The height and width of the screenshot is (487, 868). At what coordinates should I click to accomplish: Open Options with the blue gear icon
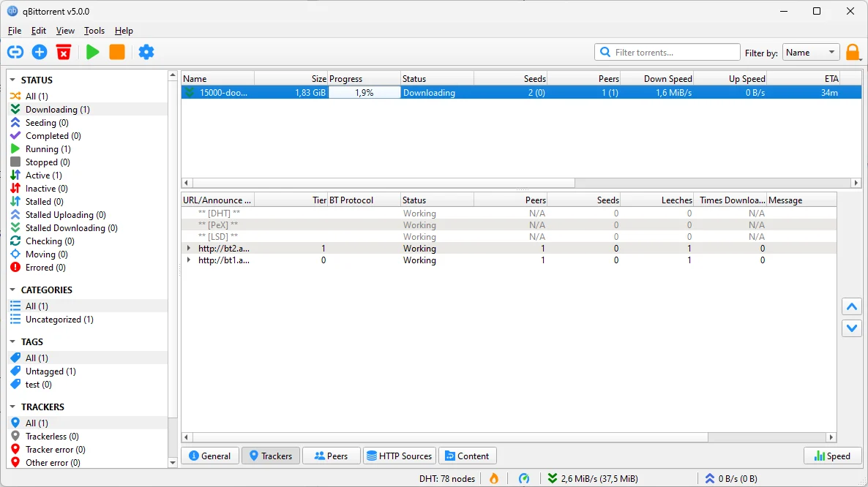[146, 52]
